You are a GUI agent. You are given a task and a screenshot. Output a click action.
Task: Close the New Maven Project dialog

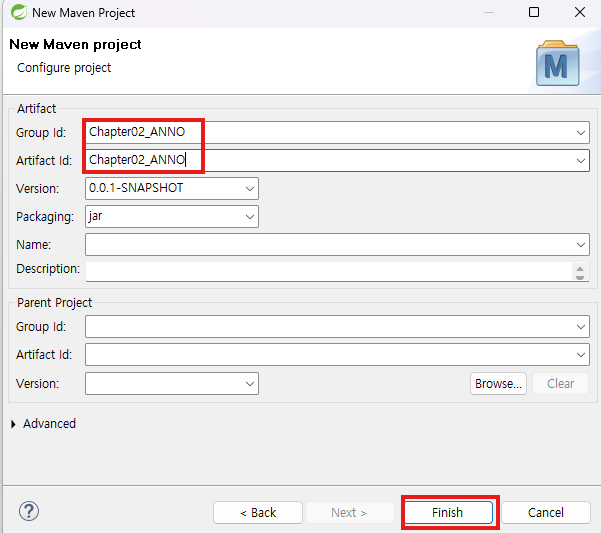pos(580,12)
